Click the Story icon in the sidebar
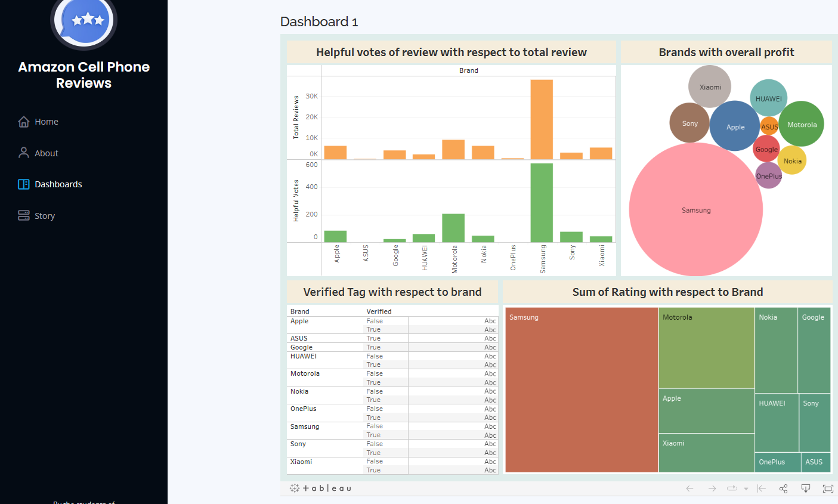Screen dimensions: 838x504 click(23, 215)
